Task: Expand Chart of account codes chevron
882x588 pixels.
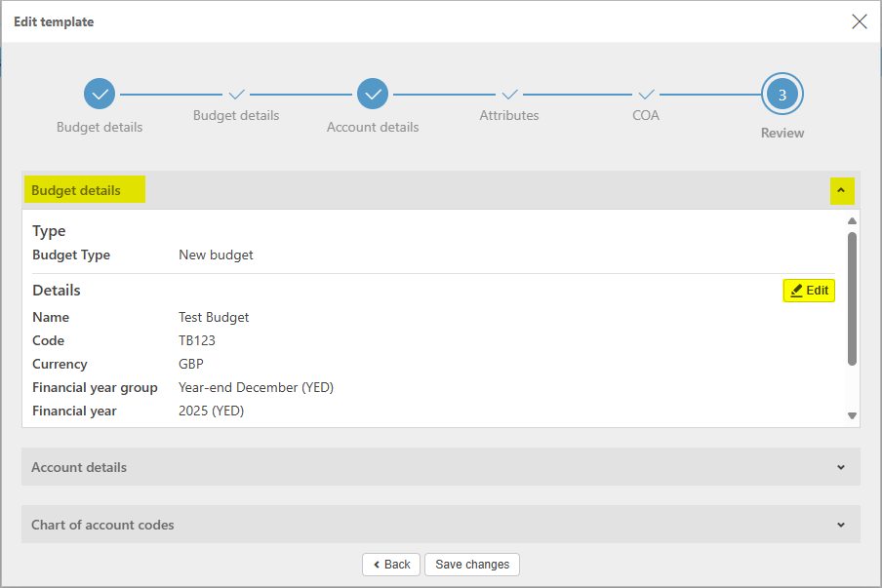Action: 841,525
